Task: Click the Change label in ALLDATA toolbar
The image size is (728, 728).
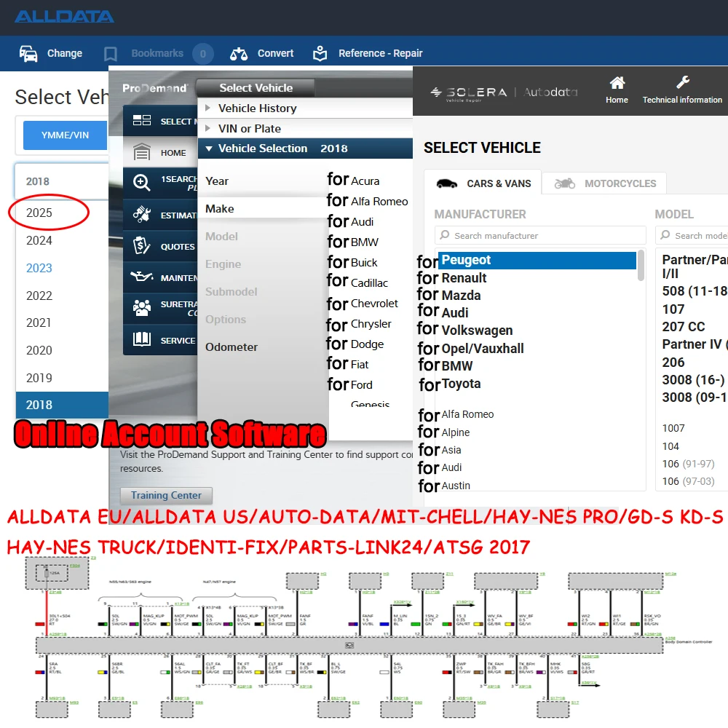Action: (x=65, y=53)
